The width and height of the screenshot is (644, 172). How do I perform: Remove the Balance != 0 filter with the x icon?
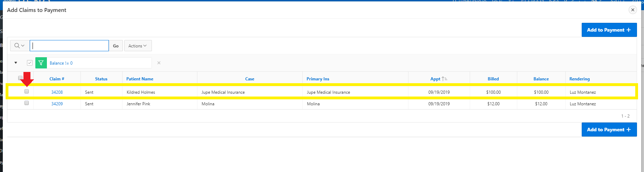click(159, 63)
